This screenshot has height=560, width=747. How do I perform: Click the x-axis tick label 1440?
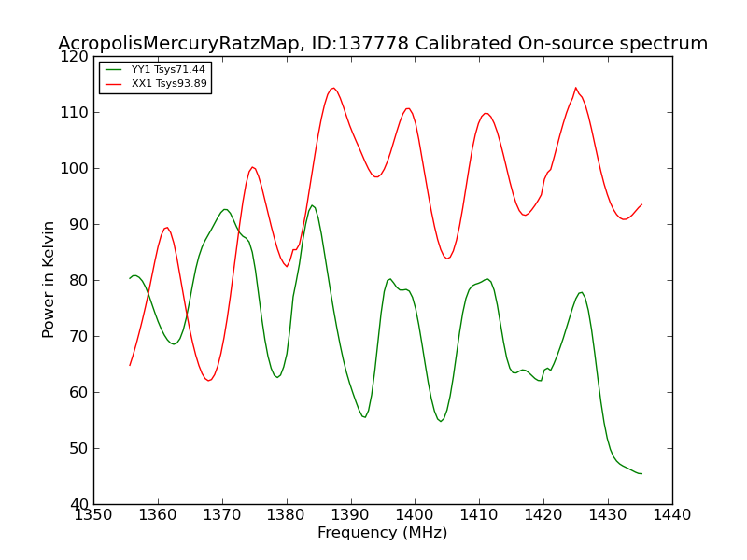pyautogui.click(x=672, y=515)
